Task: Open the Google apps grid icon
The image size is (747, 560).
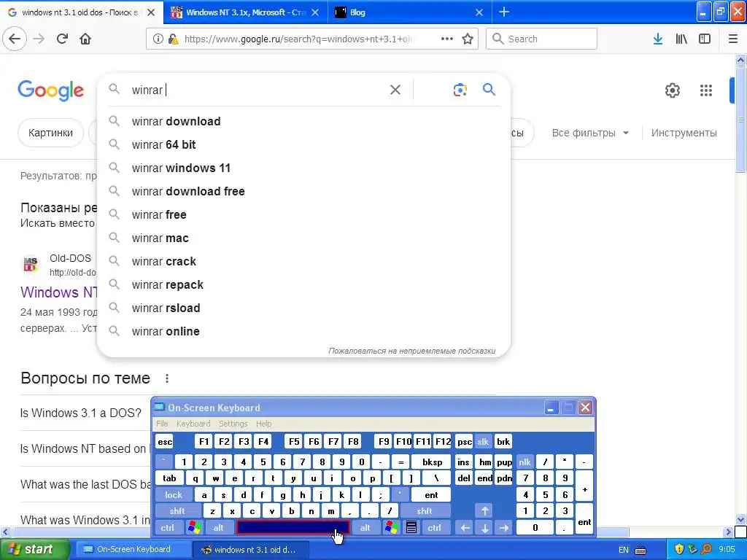Action: click(x=706, y=90)
